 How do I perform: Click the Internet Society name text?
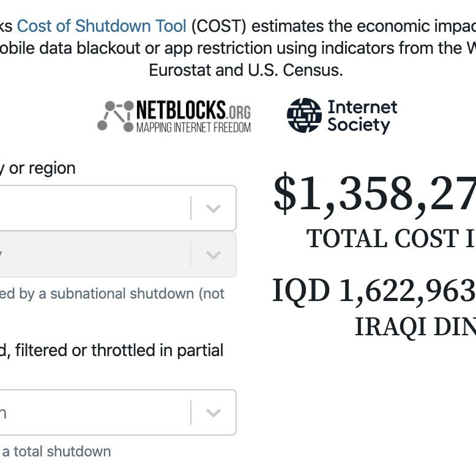tap(362, 116)
